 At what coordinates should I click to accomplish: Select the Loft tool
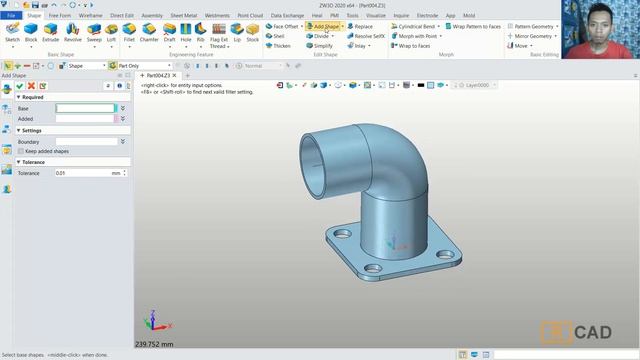[x=111, y=32]
